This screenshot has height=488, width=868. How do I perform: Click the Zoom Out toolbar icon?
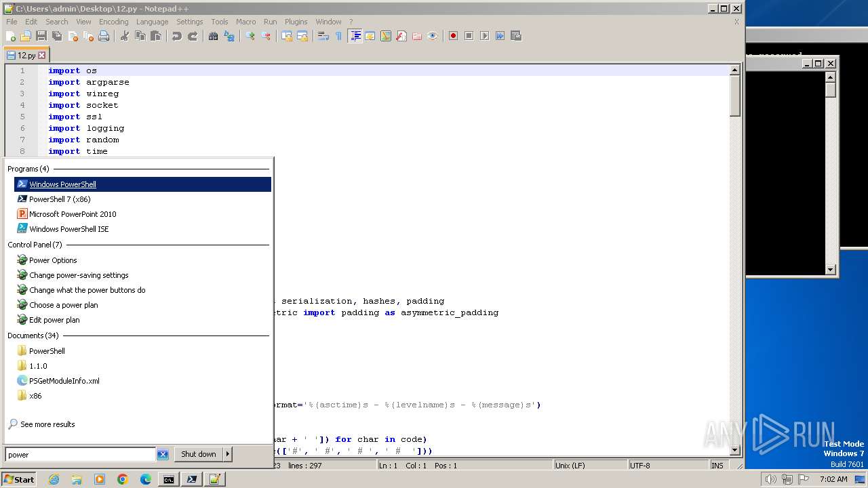[266, 36]
